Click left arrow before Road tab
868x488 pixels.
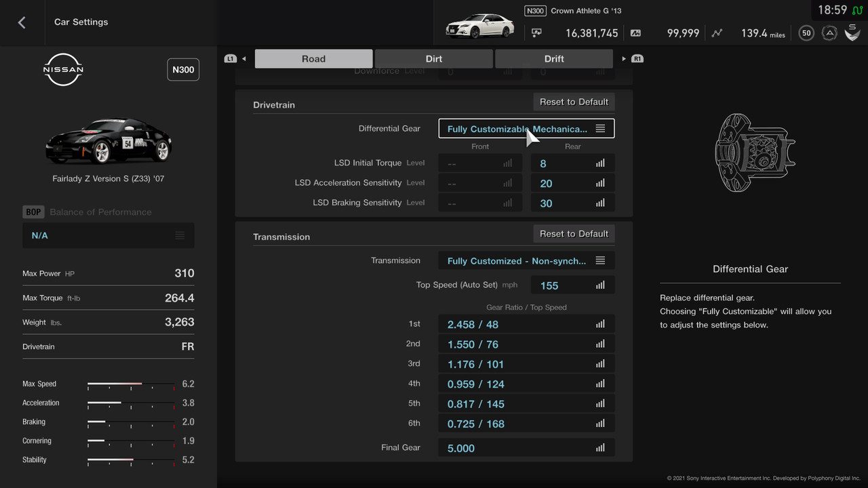point(244,59)
